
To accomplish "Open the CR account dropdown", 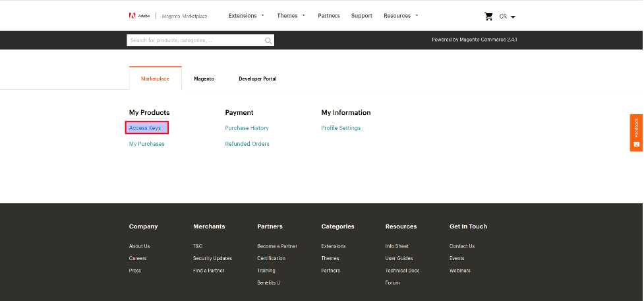I will click(x=508, y=17).
